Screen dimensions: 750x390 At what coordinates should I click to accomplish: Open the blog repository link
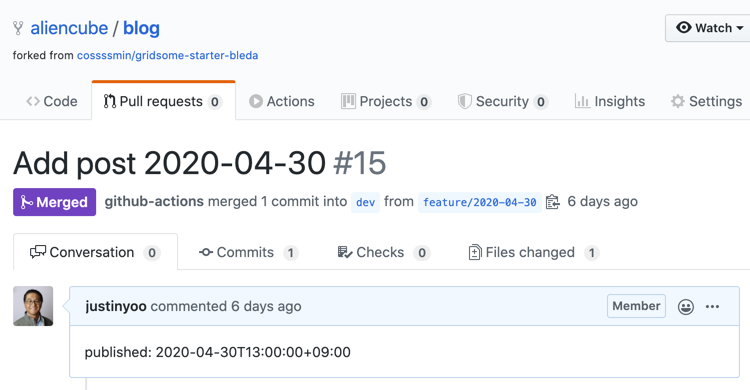click(141, 28)
